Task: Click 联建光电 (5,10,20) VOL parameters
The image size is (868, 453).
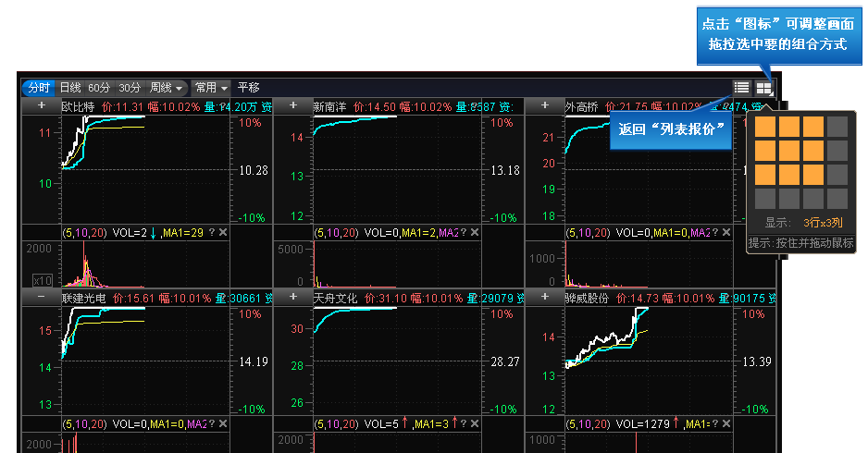Action: tap(84, 424)
